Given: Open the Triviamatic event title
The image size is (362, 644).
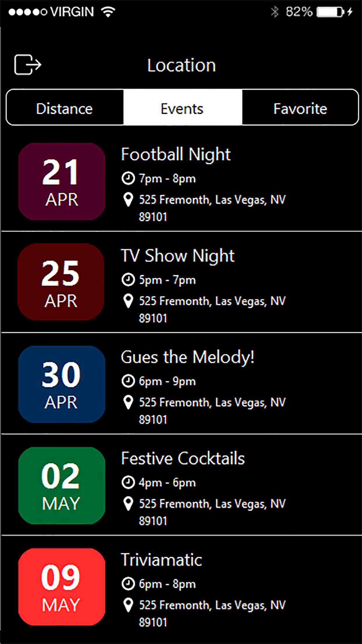Looking at the screenshot, I should 161,560.
